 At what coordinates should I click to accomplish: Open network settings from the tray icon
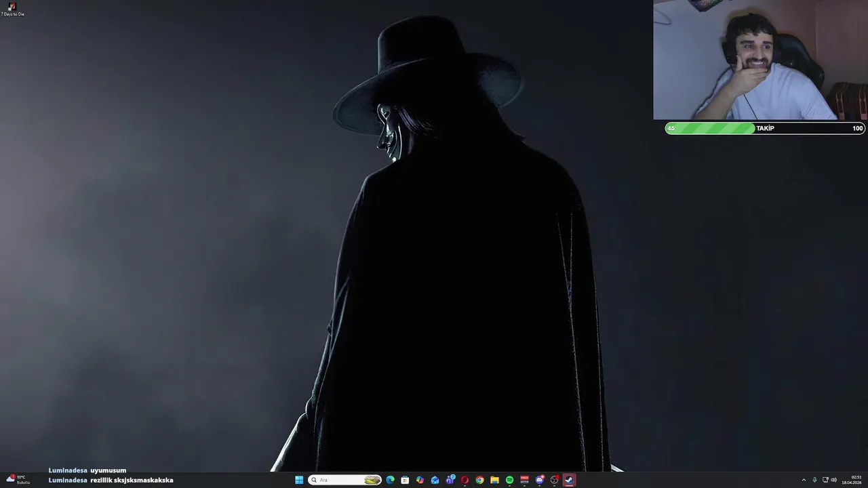825,480
